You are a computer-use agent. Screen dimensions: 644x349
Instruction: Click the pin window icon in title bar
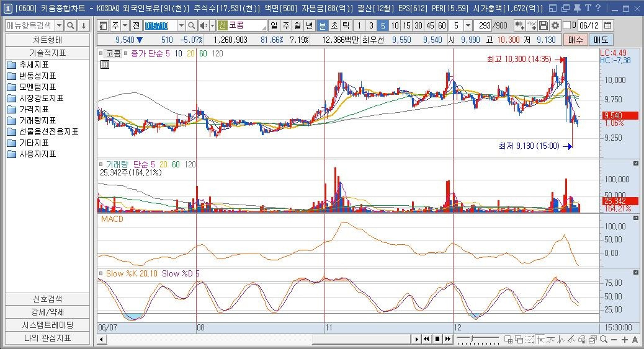(577, 8)
